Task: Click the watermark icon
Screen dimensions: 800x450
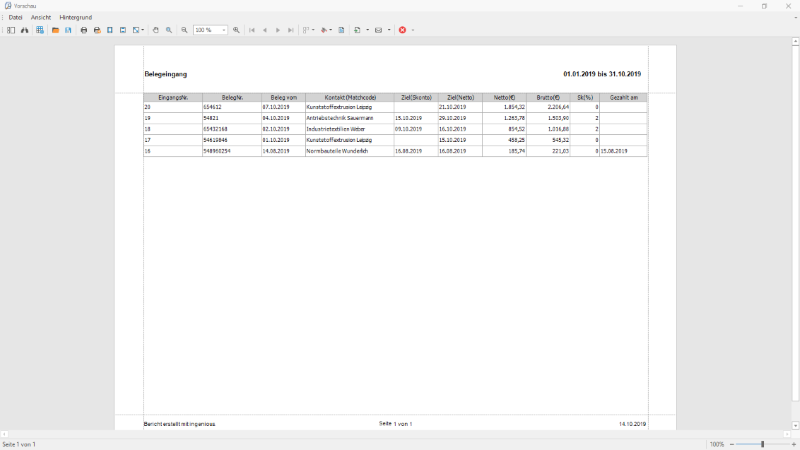Action: coord(341,30)
